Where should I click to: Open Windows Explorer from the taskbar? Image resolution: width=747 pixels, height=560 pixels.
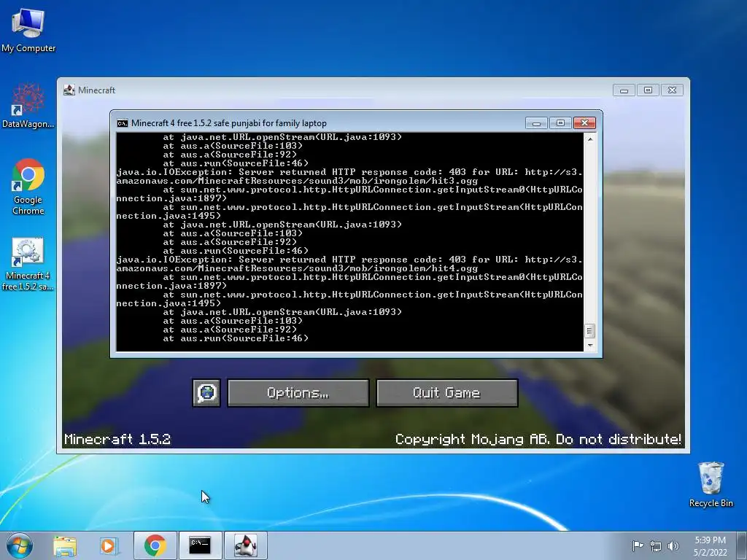click(x=65, y=545)
